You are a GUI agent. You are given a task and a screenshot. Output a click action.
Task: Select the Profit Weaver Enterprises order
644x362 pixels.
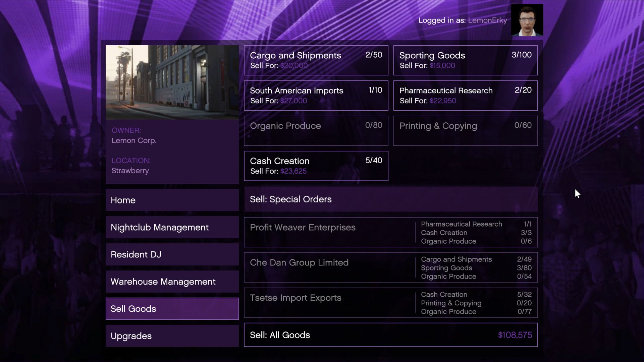coord(391,233)
